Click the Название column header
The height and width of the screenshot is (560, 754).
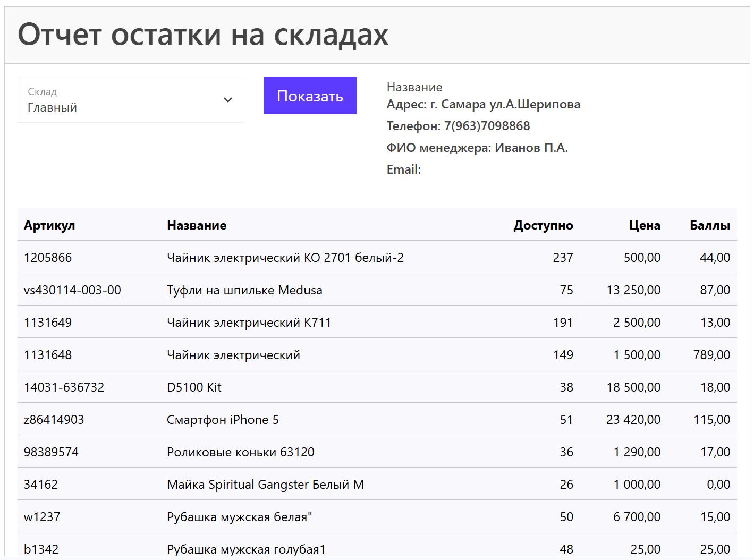(x=197, y=225)
